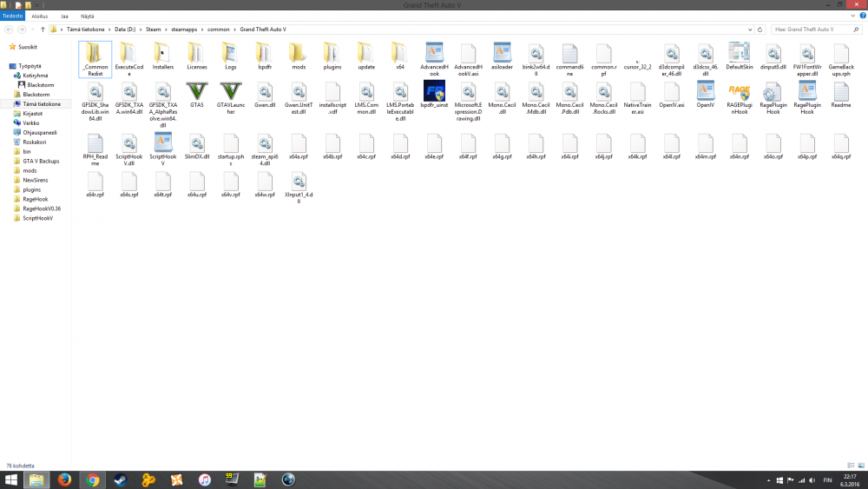This screenshot has height=489, width=868.
Task: Select the Readme file
Action: [841, 91]
